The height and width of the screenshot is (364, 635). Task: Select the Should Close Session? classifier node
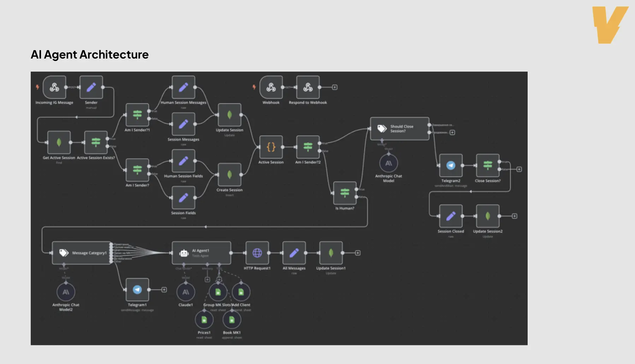tap(399, 128)
